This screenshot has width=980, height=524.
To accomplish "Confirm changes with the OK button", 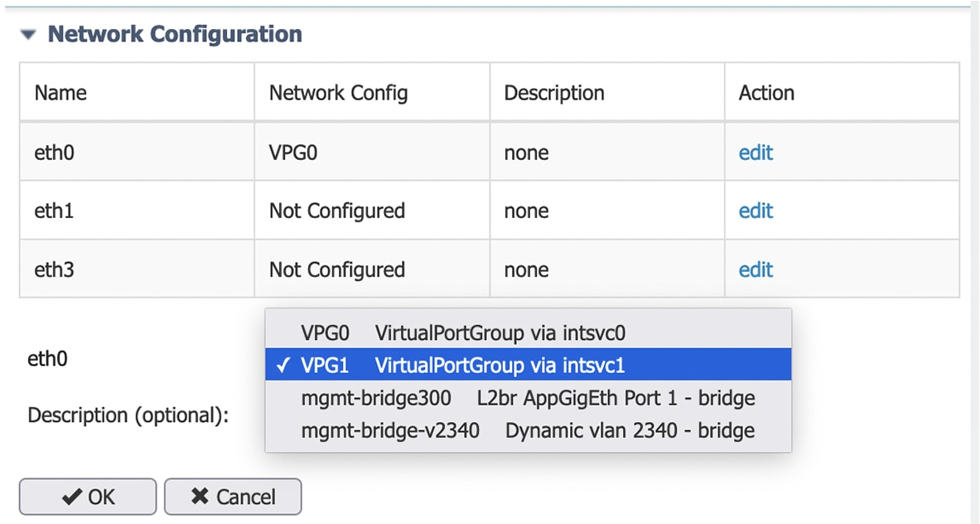I will 86,497.
